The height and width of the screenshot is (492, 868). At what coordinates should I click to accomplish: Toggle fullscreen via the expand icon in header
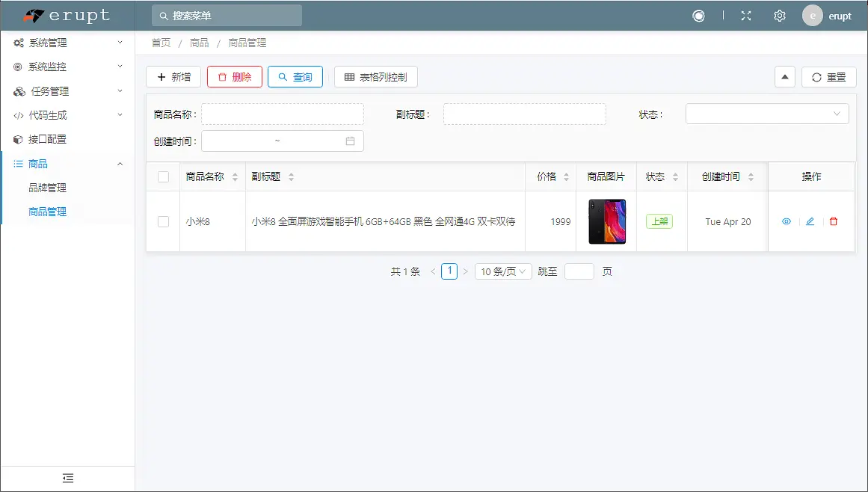pyautogui.click(x=745, y=15)
